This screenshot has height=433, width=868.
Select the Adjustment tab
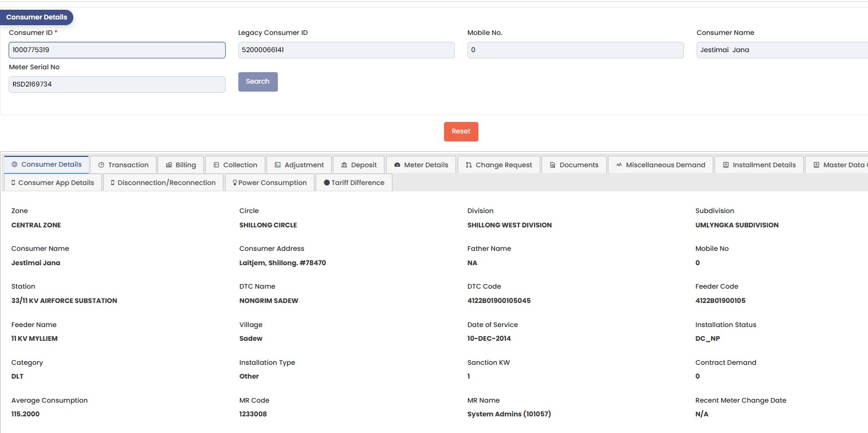[x=299, y=165]
